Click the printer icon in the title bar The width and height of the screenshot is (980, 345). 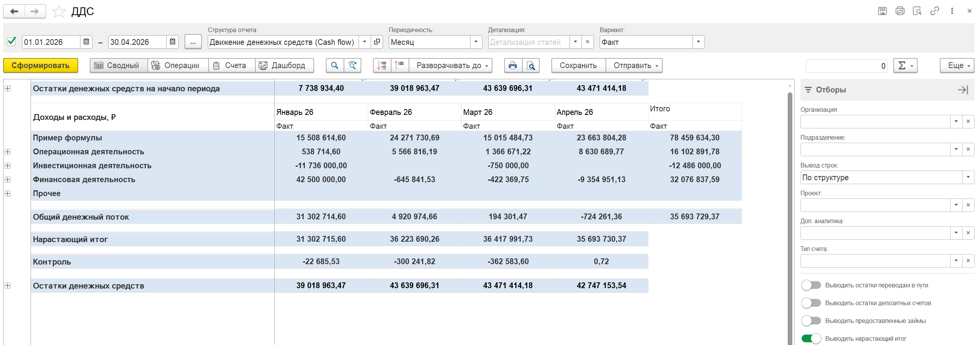(x=900, y=11)
